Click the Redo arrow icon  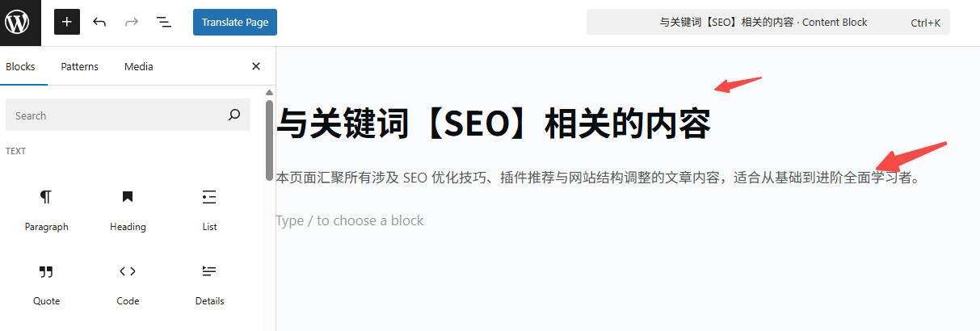(x=132, y=22)
